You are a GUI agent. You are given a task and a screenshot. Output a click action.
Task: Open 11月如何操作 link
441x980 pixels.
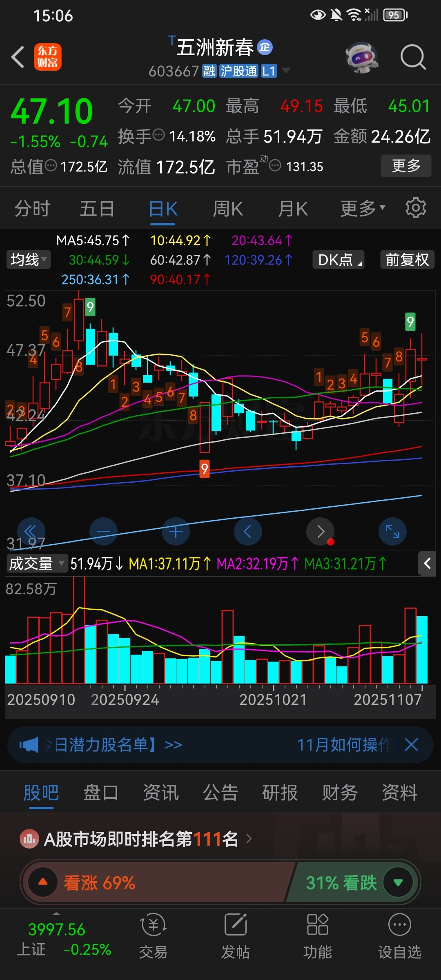(344, 745)
